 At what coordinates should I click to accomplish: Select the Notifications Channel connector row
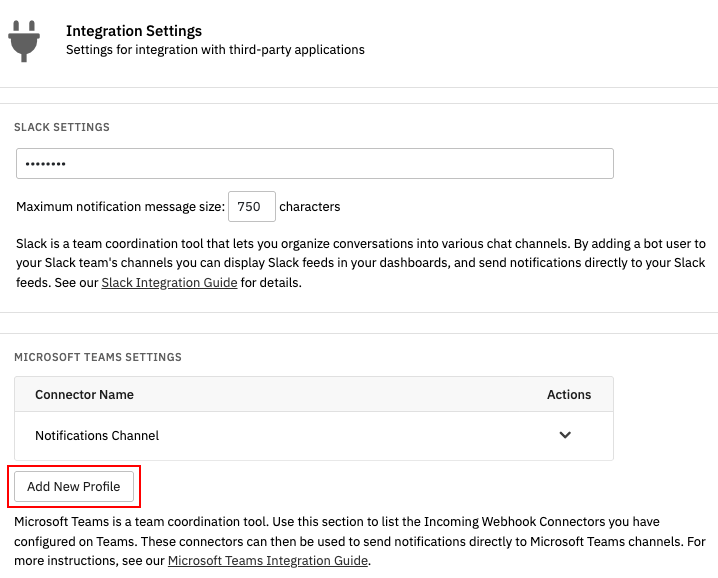coord(314,436)
